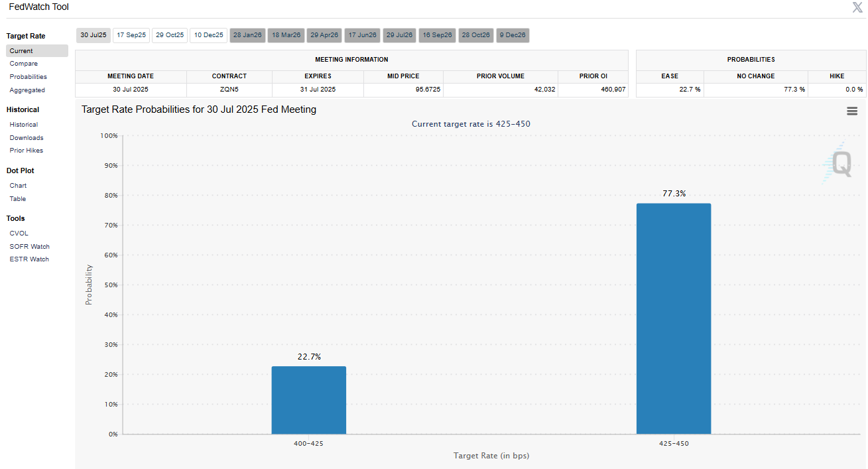This screenshot has height=469, width=868.
Task: Open Compare under Target Rate
Action: click(23, 64)
